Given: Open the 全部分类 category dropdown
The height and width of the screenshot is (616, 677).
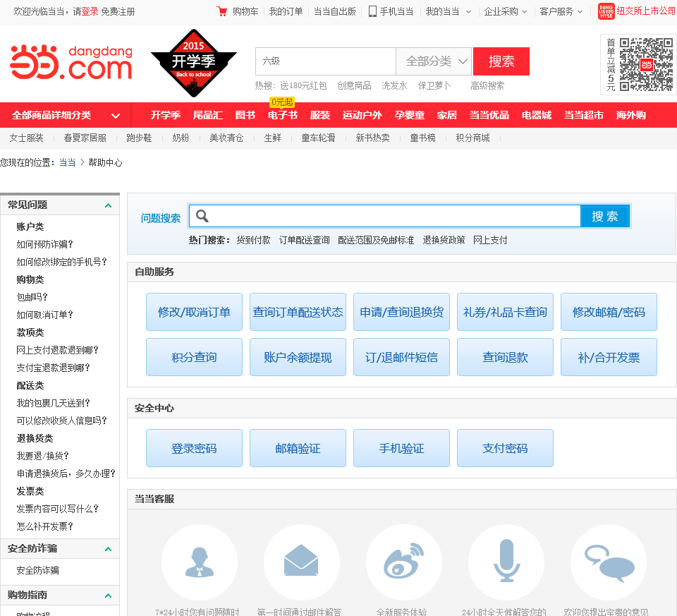Looking at the screenshot, I should (434, 61).
